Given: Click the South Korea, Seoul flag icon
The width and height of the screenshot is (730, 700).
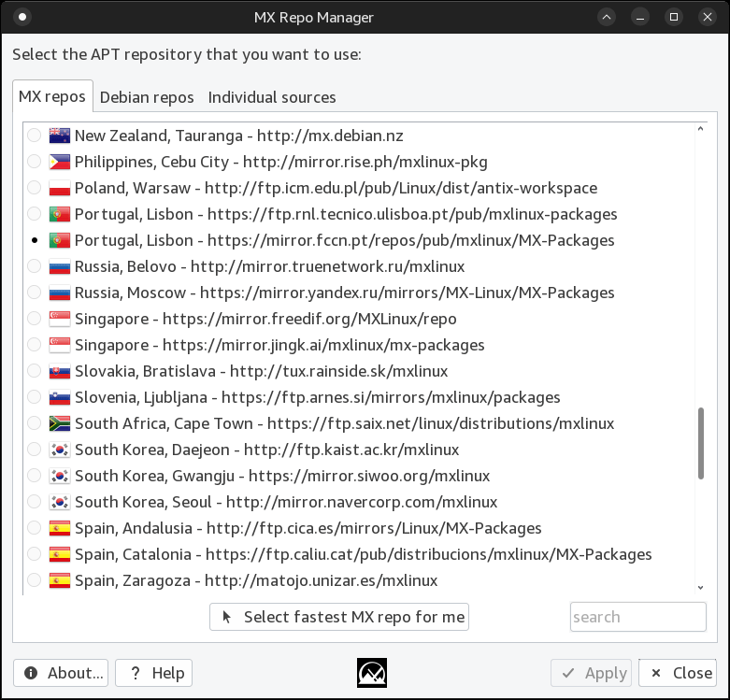Looking at the screenshot, I should (60, 502).
